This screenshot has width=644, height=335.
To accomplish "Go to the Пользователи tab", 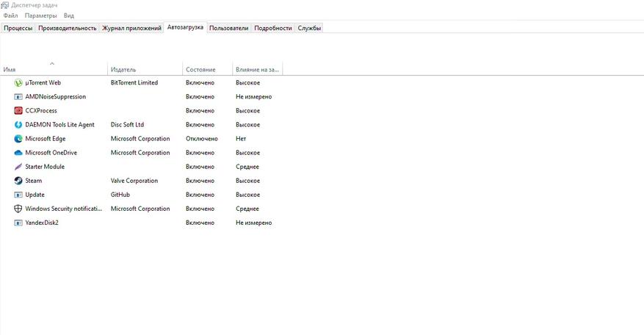I will coord(229,28).
